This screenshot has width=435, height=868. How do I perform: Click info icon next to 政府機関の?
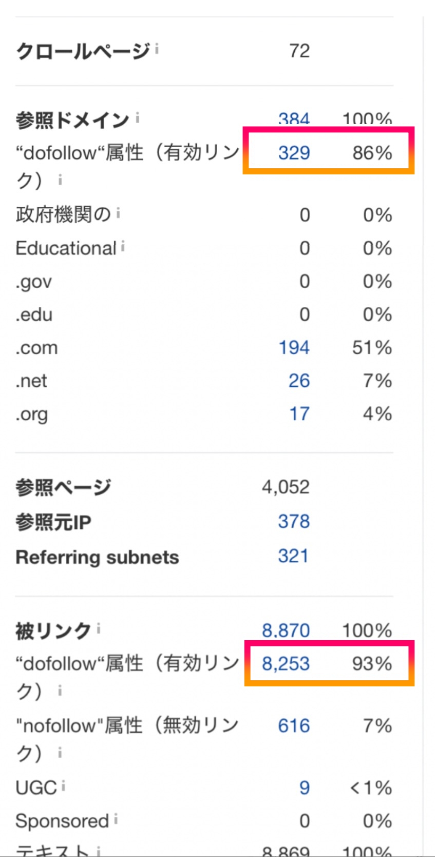point(118,212)
